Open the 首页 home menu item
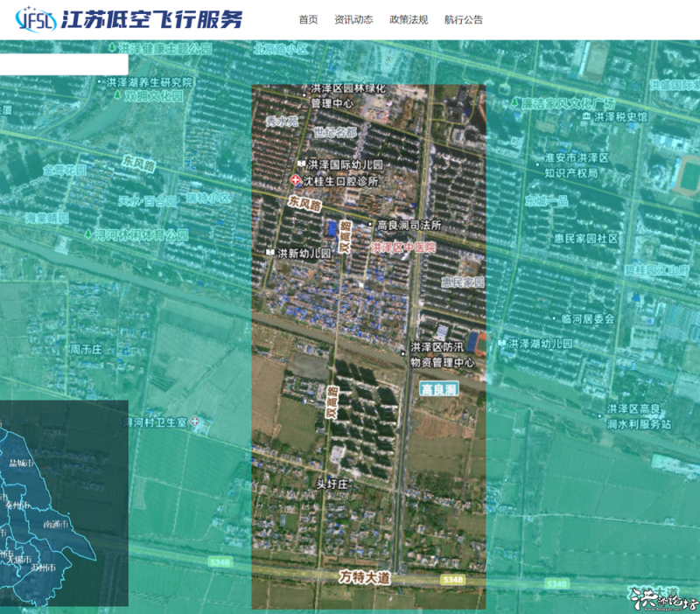The height and width of the screenshot is (614, 700). coord(308,20)
